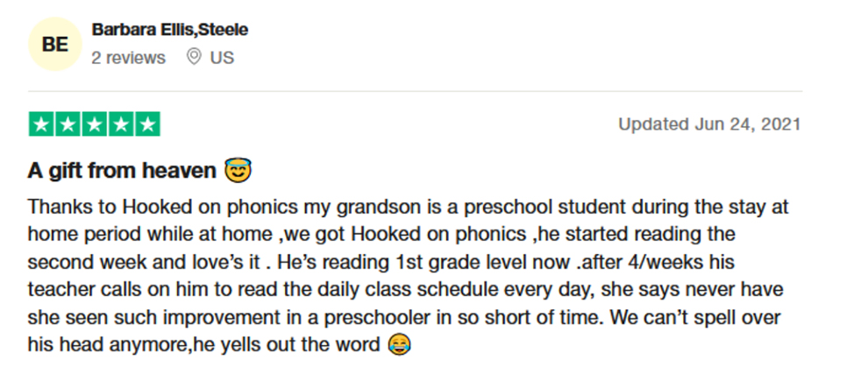The width and height of the screenshot is (868, 374).
Task: Open the '2 reviews' count link
Action: pyautogui.click(x=128, y=58)
